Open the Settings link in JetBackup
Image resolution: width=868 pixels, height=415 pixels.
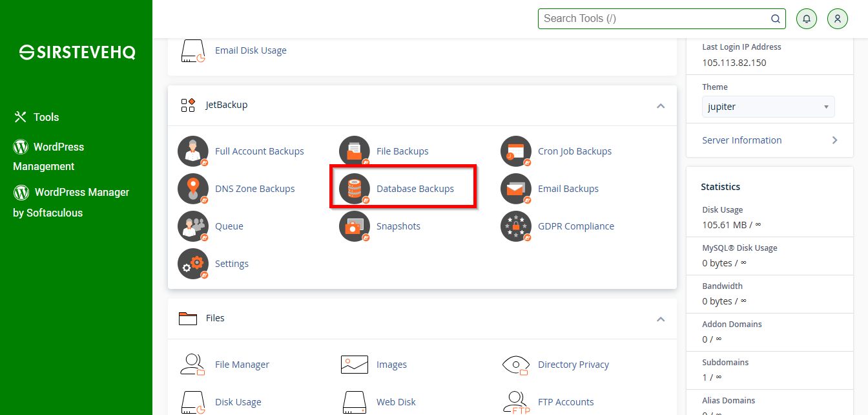(x=232, y=264)
